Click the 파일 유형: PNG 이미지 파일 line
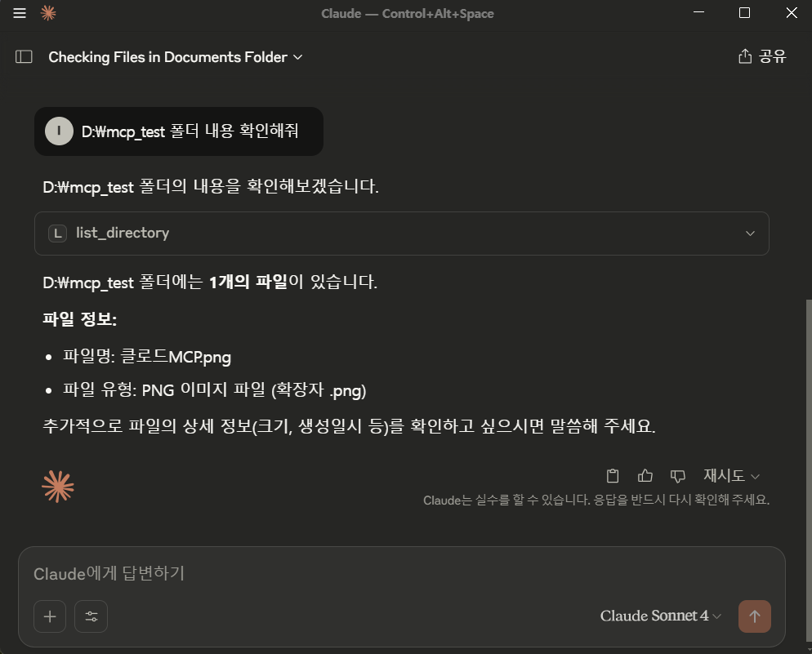 214,389
